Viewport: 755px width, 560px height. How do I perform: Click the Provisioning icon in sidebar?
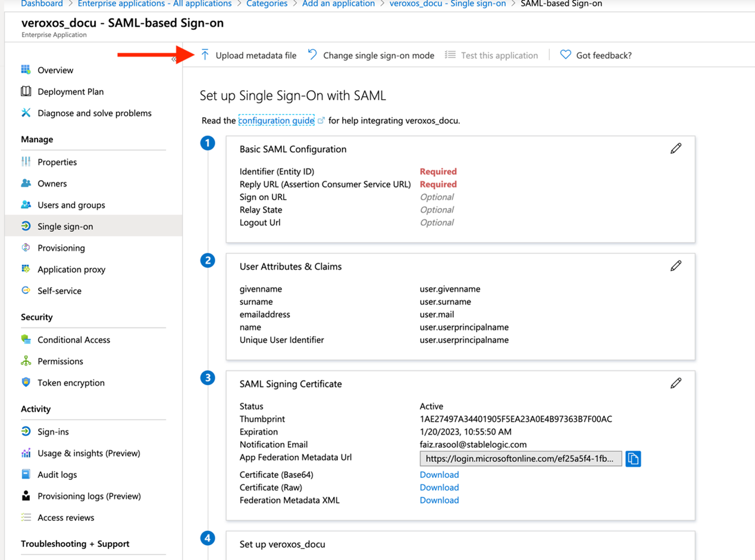pos(26,247)
